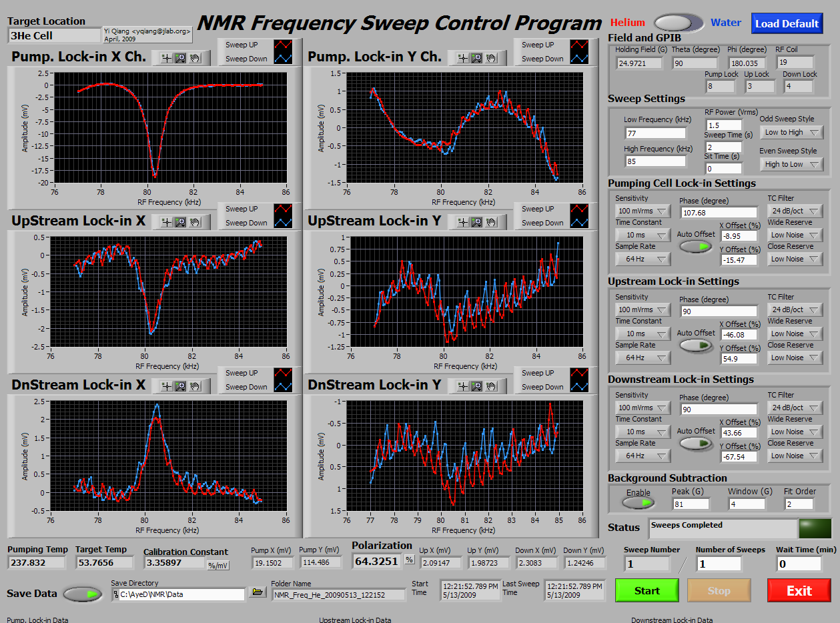Click the Load Default button
Screen dimensions: 840x623
coord(787,23)
